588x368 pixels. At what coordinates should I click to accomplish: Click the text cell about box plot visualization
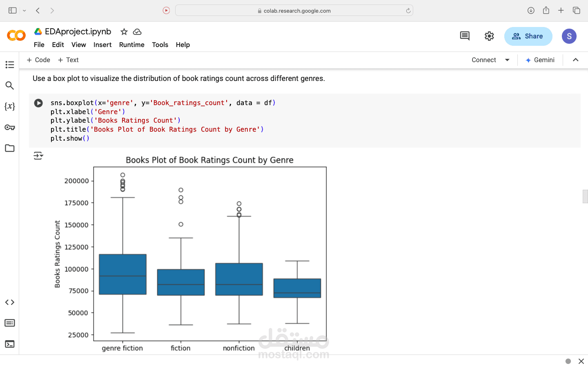coord(179,79)
